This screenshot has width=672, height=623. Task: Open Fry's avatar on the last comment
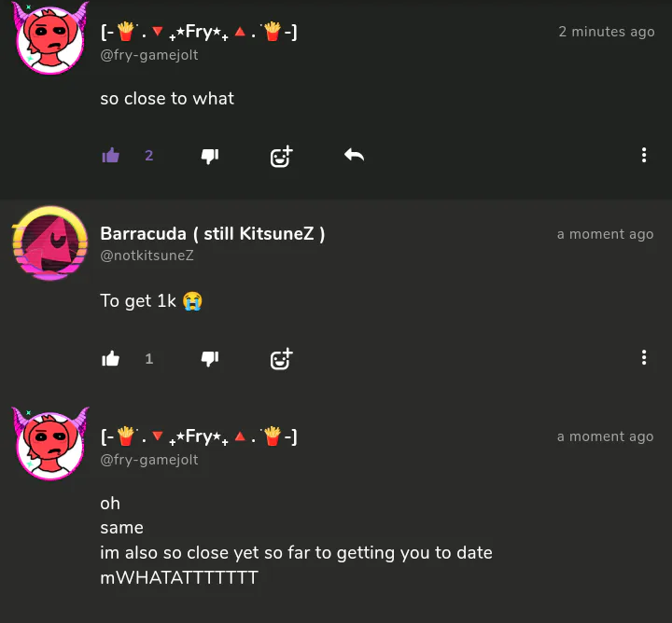(x=50, y=444)
